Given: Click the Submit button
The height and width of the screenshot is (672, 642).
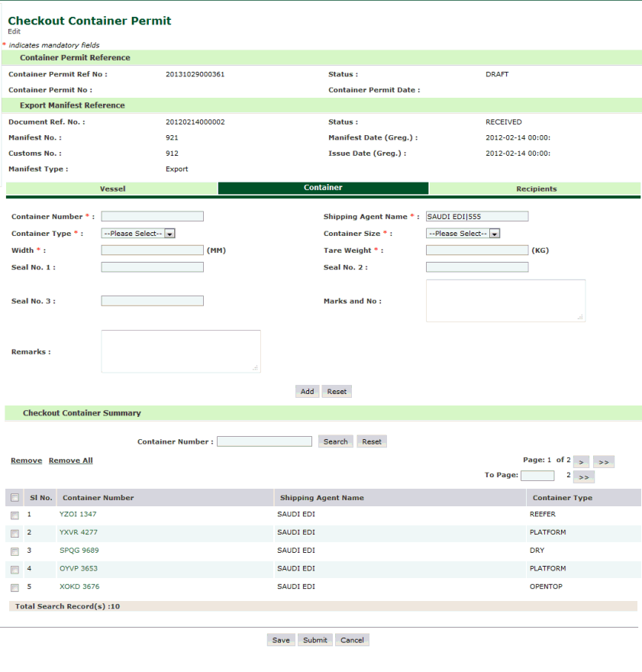Looking at the screenshot, I should click(x=315, y=640).
